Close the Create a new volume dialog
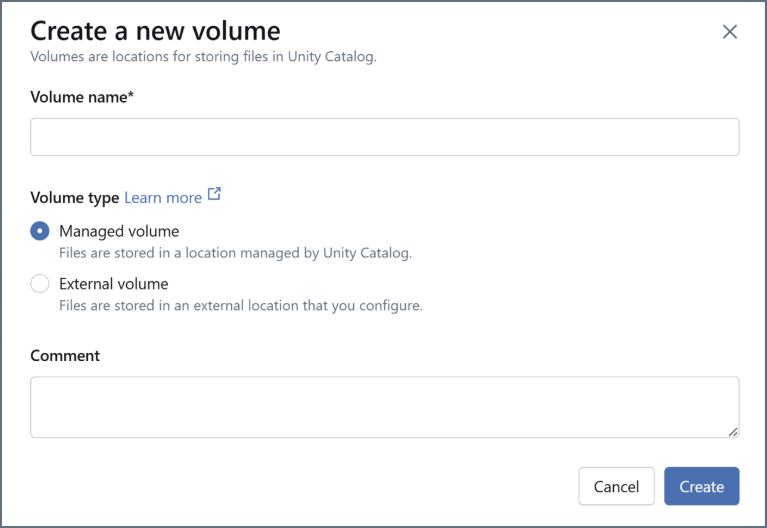Image resolution: width=767 pixels, height=528 pixels. [x=730, y=32]
